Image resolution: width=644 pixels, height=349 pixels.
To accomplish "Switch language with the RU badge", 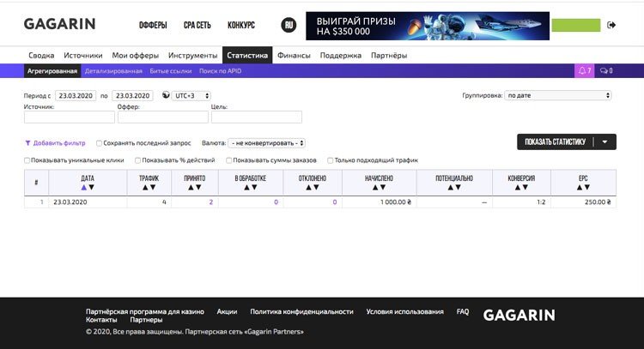I will point(289,25).
